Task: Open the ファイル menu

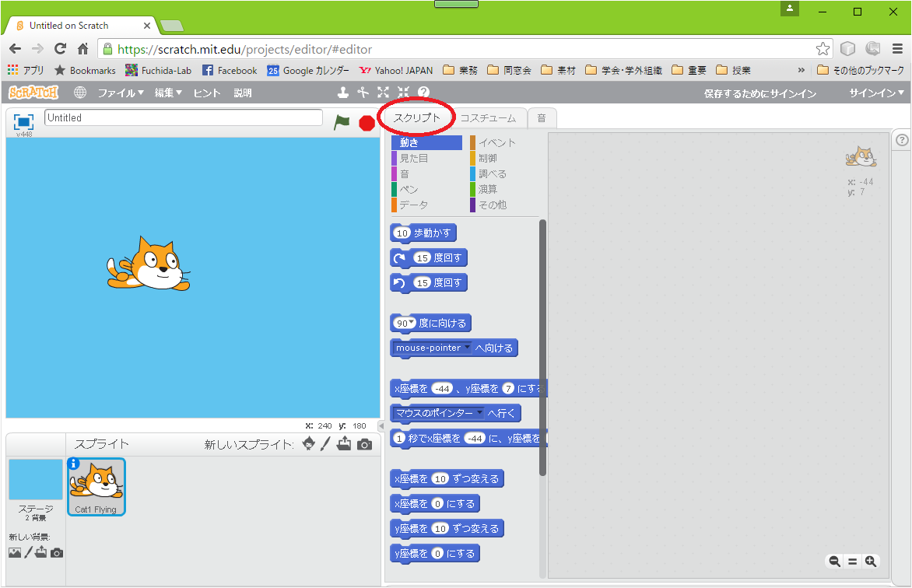Action: coord(120,93)
